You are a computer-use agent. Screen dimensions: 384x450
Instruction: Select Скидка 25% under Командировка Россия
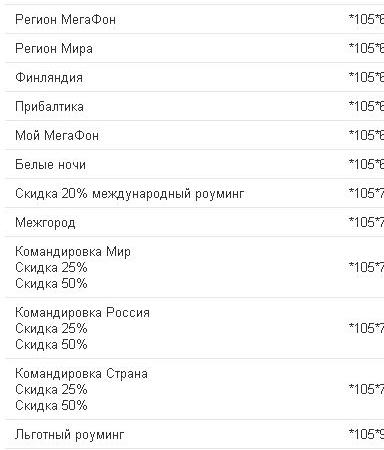tap(51, 328)
